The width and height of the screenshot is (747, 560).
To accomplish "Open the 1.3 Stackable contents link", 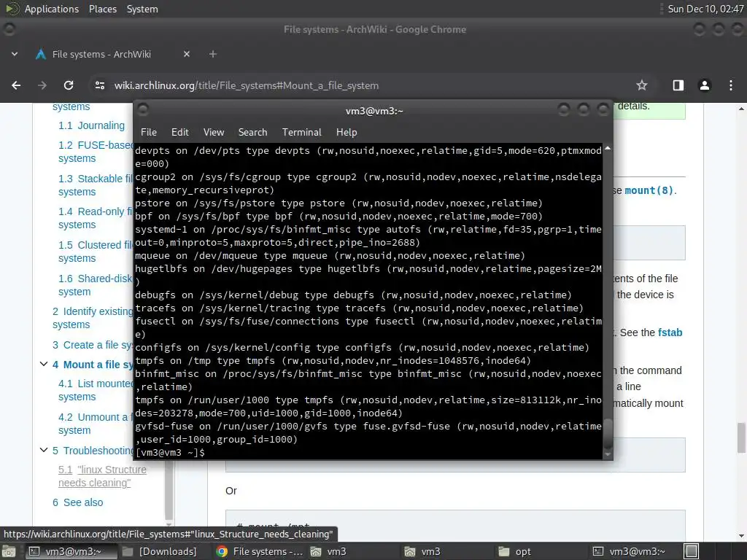I will point(96,185).
